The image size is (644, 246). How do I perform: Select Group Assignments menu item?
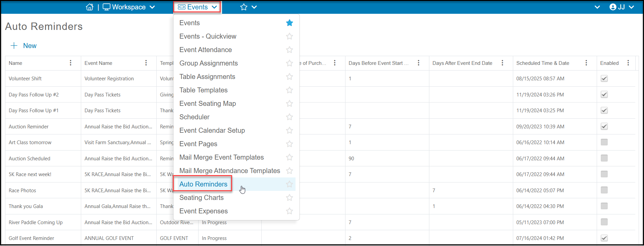(x=209, y=63)
